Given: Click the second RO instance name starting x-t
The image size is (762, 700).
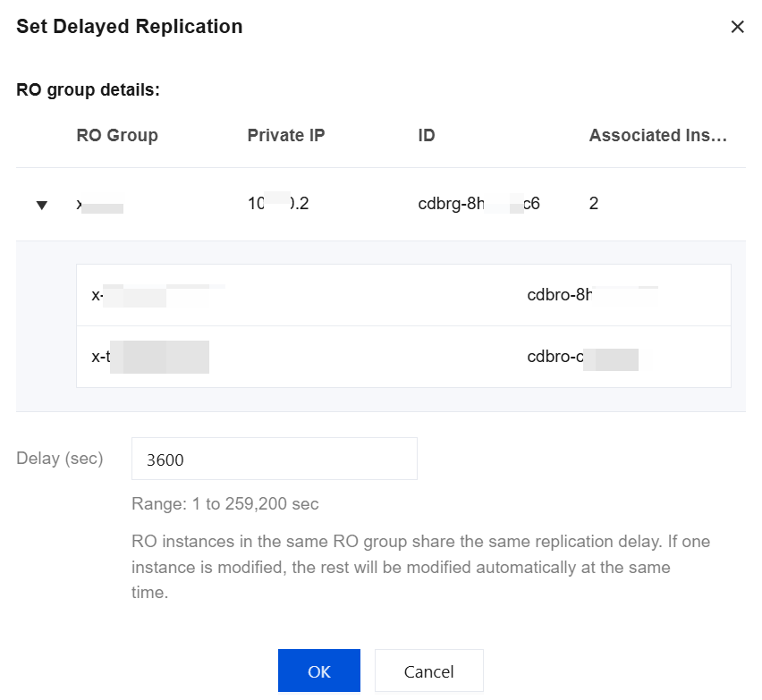Looking at the screenshot, I should (x=149, y=357).
